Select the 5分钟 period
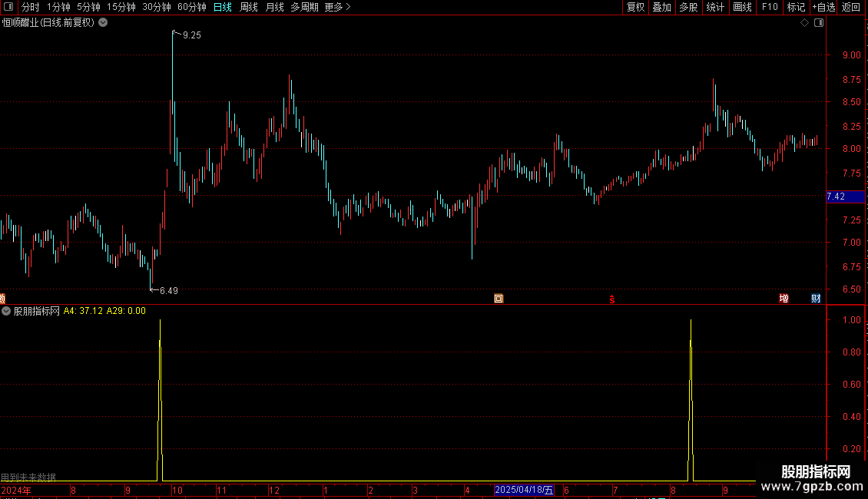The width and height of the screenshot is (868, 499). click(88, 7)
